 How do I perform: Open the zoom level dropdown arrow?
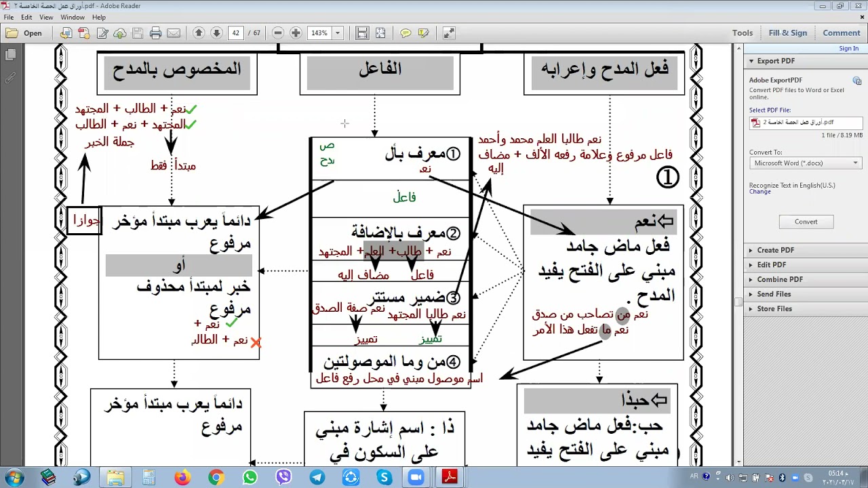(x=337, y=33)
